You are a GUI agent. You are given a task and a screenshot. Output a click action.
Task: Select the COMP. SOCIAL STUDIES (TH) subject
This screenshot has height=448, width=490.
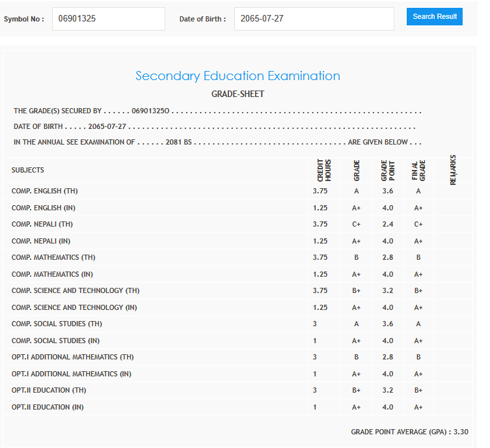(57, 324)
